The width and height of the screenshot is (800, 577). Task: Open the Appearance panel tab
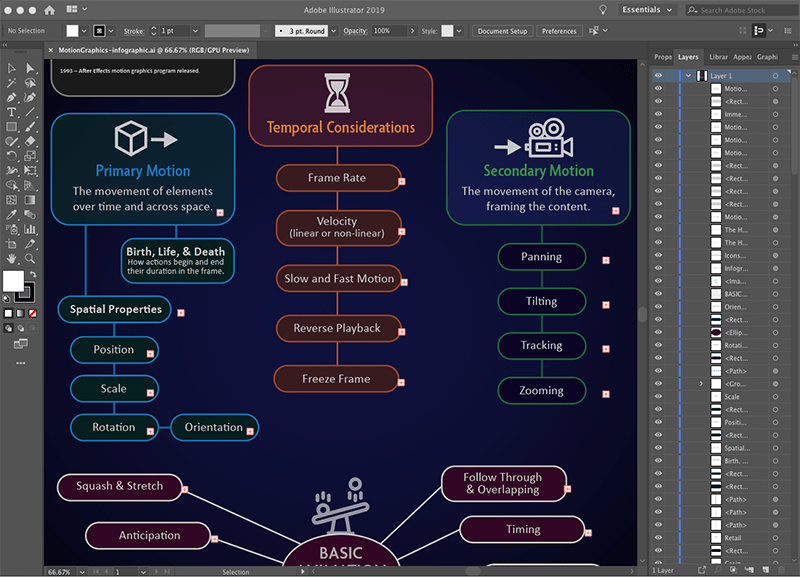click(x=742, y=57)
